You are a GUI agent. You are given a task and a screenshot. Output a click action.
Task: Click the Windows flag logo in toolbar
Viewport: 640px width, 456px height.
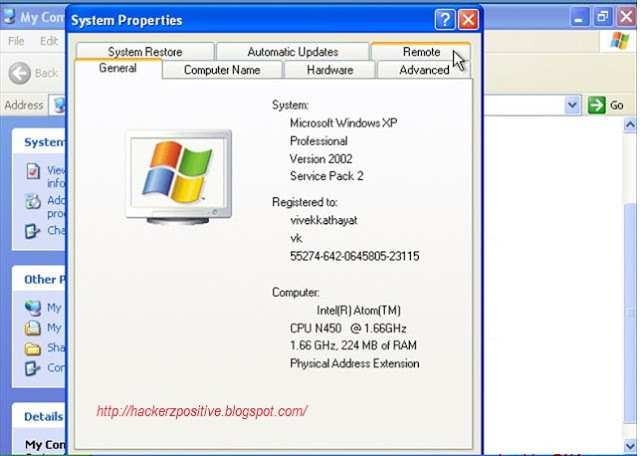pos(620,41)
